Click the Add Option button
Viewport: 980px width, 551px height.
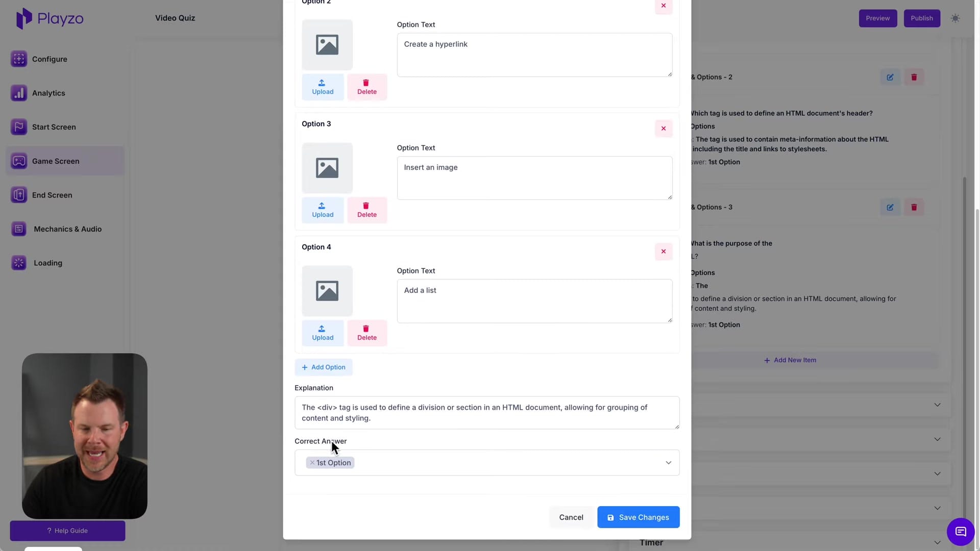pyautogui.click(x=324, y=367)
